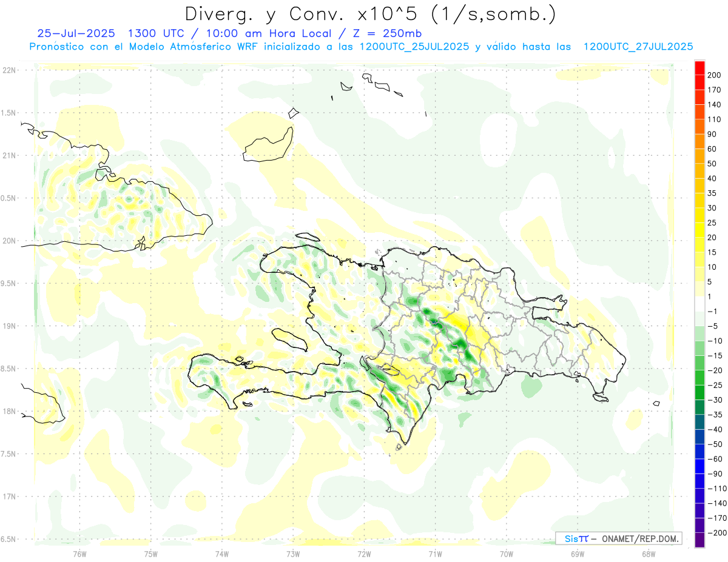Image resolution: width=728 pixels, height=562 pixels.
Task: Click the '19N' latitude label
Action: [x=9, y=326]
